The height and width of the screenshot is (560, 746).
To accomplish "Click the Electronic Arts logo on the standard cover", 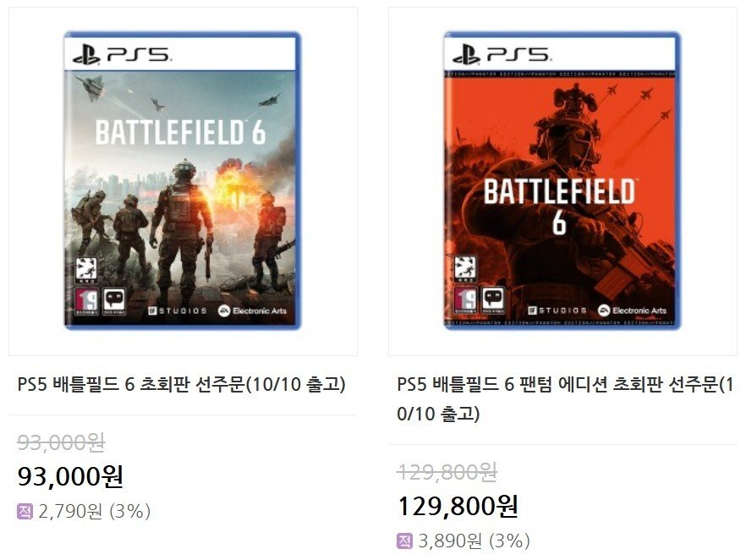I will (x=253, y=310).
